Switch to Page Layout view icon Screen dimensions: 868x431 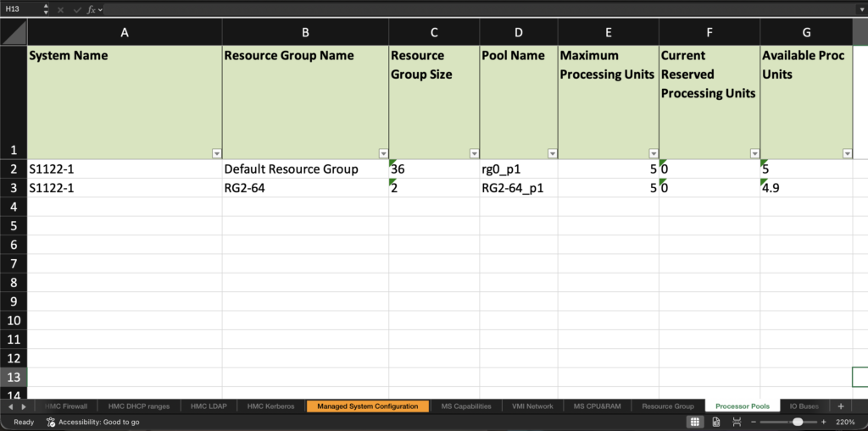[716, 422]
